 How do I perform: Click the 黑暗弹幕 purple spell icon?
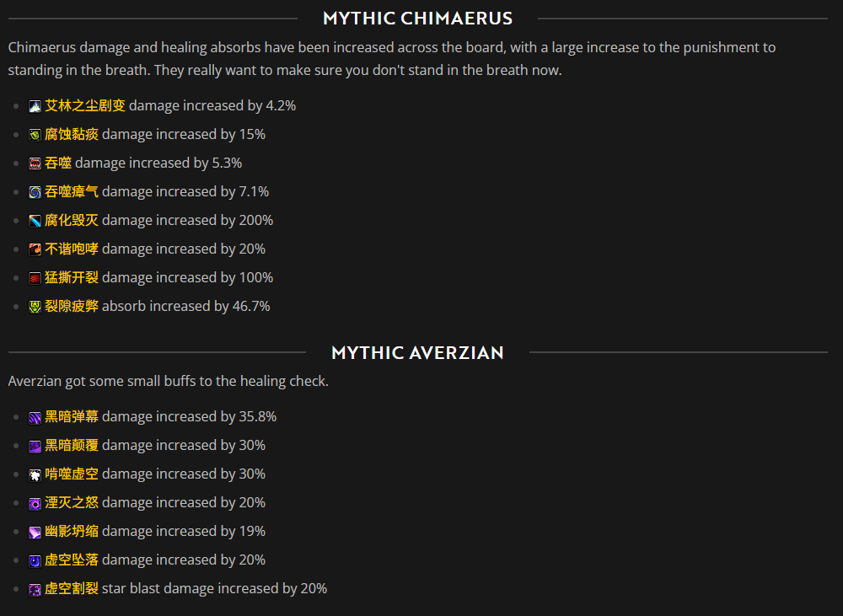coord(35,417)
